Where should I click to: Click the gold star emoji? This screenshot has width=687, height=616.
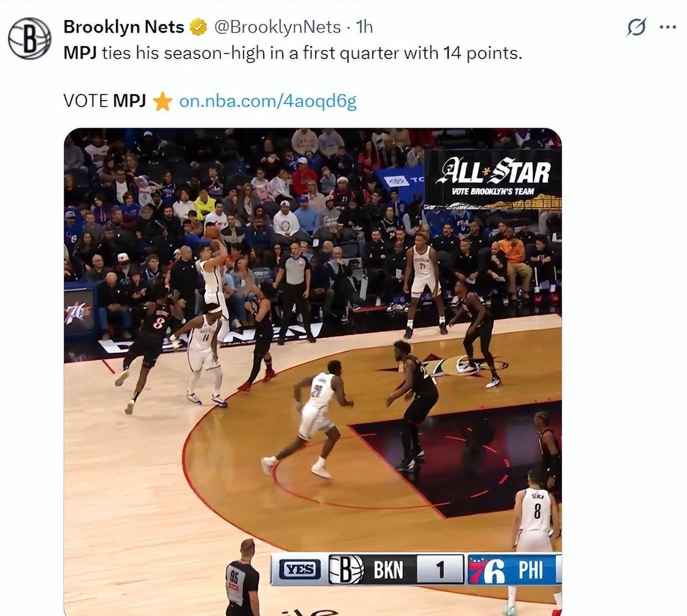tap(162, 101)
